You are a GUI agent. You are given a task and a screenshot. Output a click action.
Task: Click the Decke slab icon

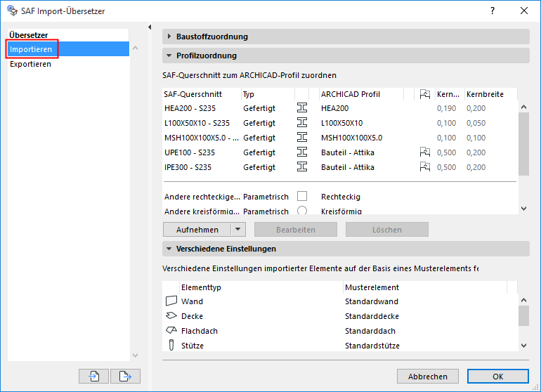pos(171,316)
